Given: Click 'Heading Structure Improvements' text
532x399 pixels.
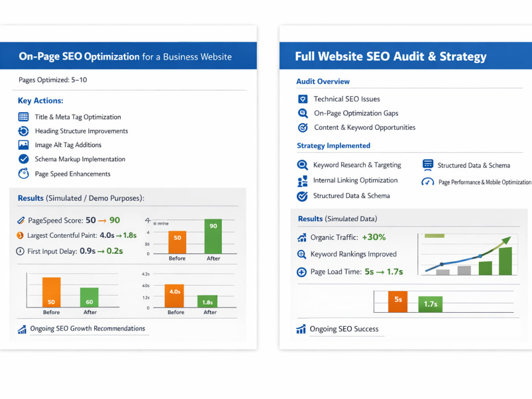Looking at the screenshot, I should [81, 131].
